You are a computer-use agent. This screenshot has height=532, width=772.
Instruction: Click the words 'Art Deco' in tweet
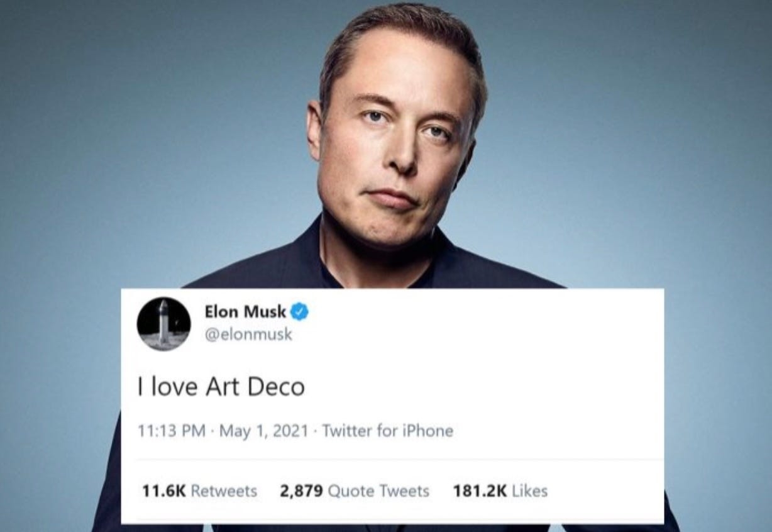[x=255, y=387]
